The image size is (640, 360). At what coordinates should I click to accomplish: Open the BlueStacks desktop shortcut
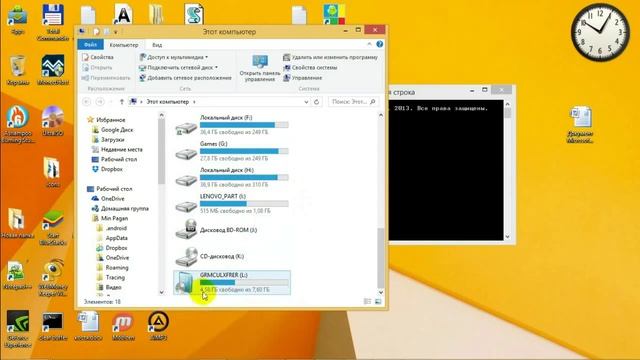53,227
